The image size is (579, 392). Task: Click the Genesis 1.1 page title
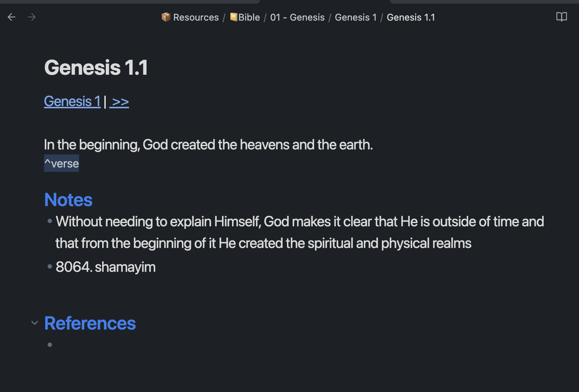(96, 67)
